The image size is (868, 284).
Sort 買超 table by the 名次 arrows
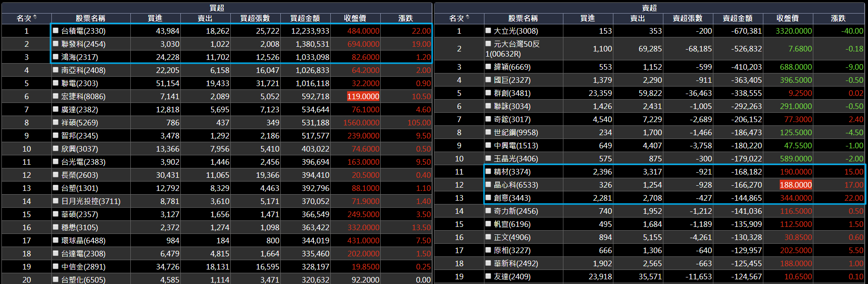35,18
